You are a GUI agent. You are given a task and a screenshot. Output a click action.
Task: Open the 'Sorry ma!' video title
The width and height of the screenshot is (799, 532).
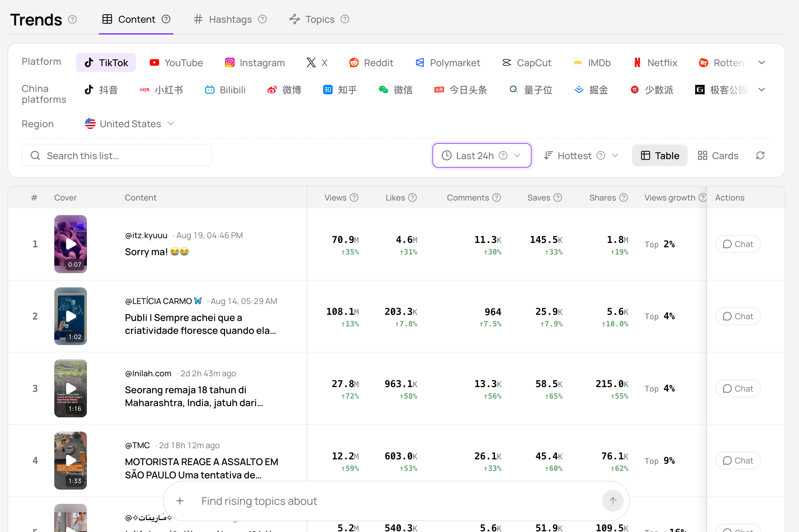pos(157,252)
